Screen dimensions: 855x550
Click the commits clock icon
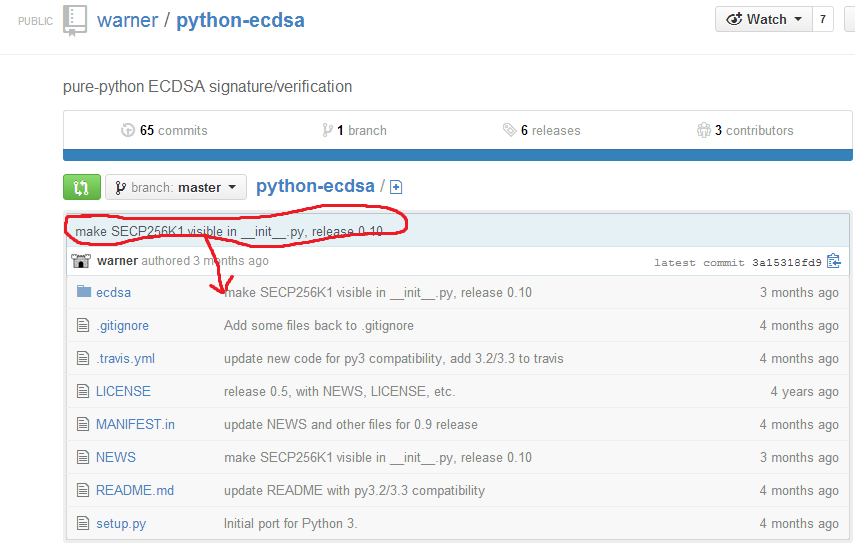coord(128,130)
